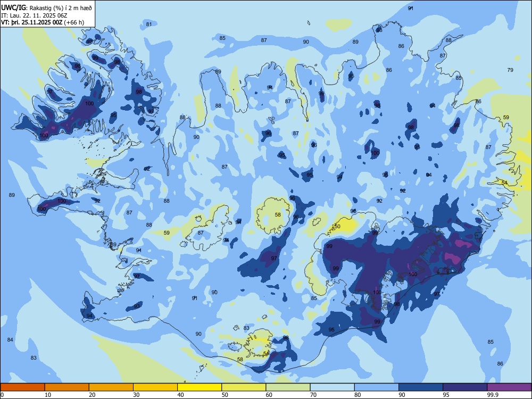This screenshot has height=399, width=532.
Task: Click the 'VT: þri. 25.11.2025 00Z (+66 h)' line
Action: 43,22
